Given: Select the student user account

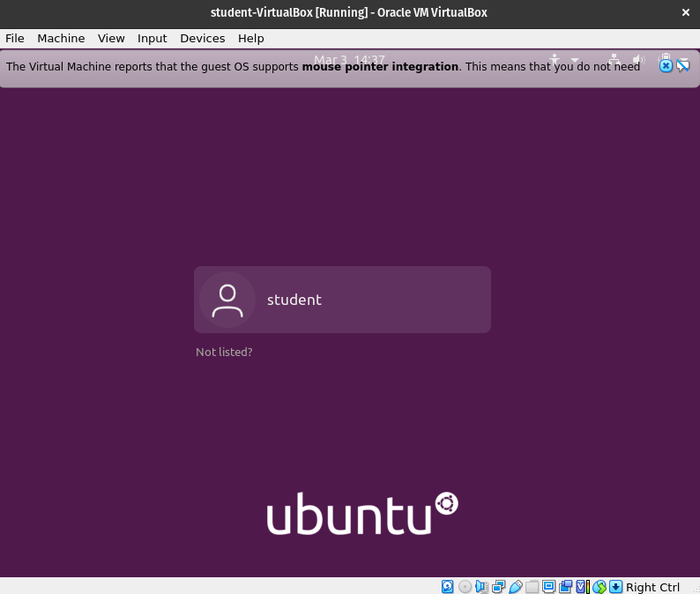Looking at the screenshot, I should (342, 300).
